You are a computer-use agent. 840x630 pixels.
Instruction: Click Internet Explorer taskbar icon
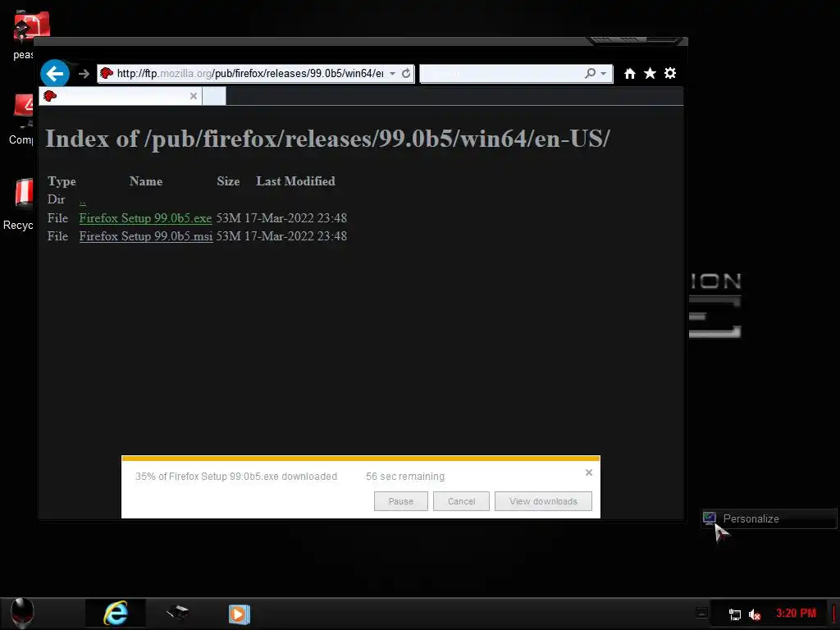click(116, 614)
